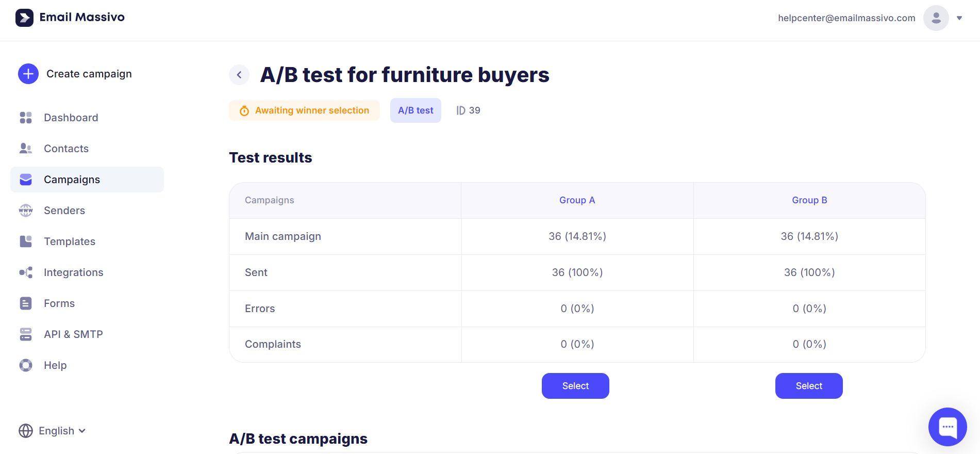Open the Help menu item
The width and height of the screenshot is (980, 454).
55,365
